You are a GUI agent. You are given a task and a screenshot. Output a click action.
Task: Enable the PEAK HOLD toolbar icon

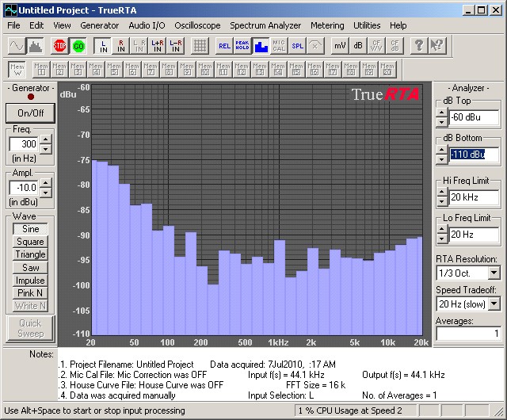(x=242, y=45)
